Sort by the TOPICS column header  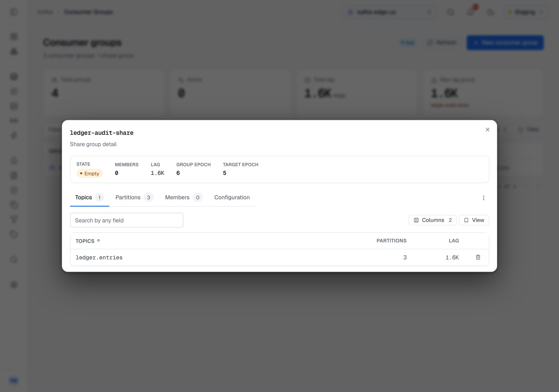point(88,241)
